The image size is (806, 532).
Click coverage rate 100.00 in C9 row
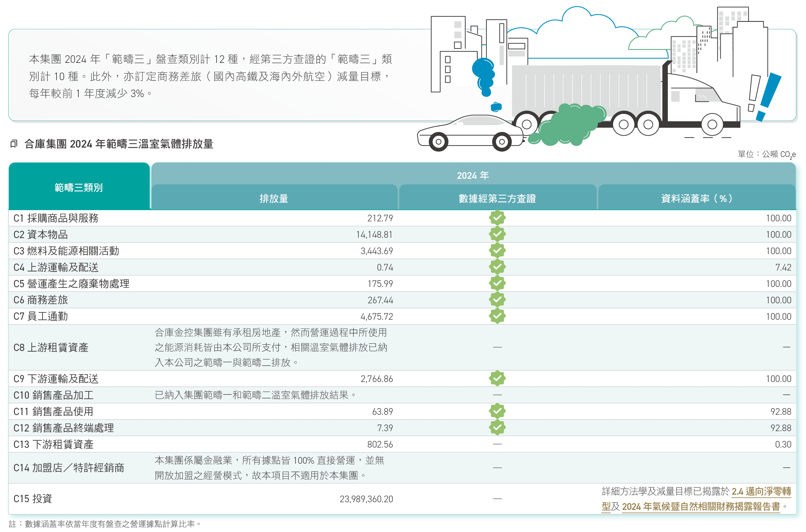[x=779, y=379]
